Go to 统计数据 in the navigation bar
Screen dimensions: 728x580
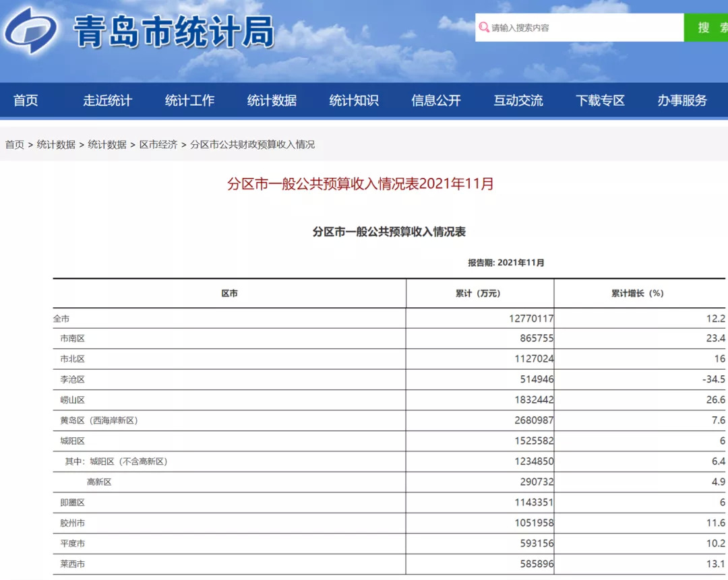(x=272, y=100)
